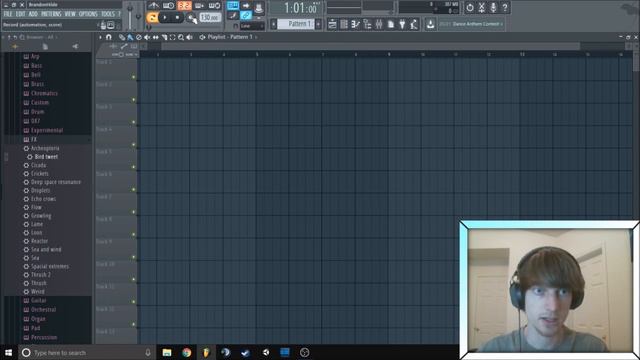Select the playlist pencil draw tool
This screenshot has width=640, height=360.
coord(122,37)
